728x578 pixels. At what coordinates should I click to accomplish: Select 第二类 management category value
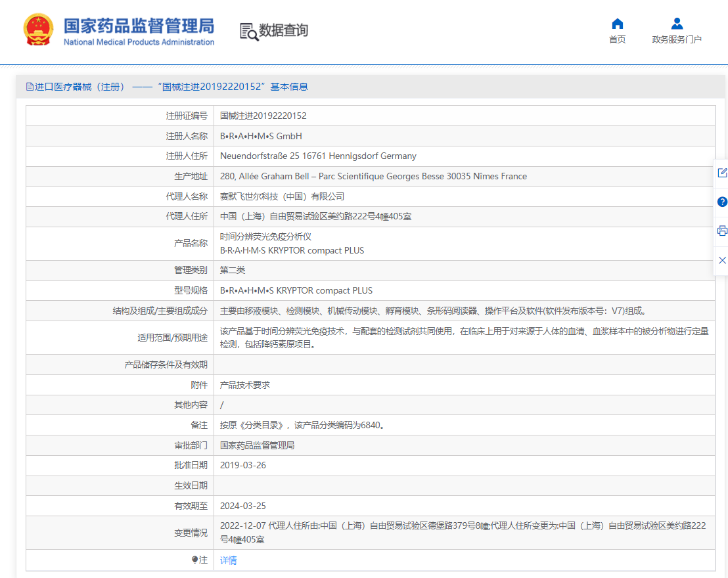pyautogui.click(x=232, y=270)
